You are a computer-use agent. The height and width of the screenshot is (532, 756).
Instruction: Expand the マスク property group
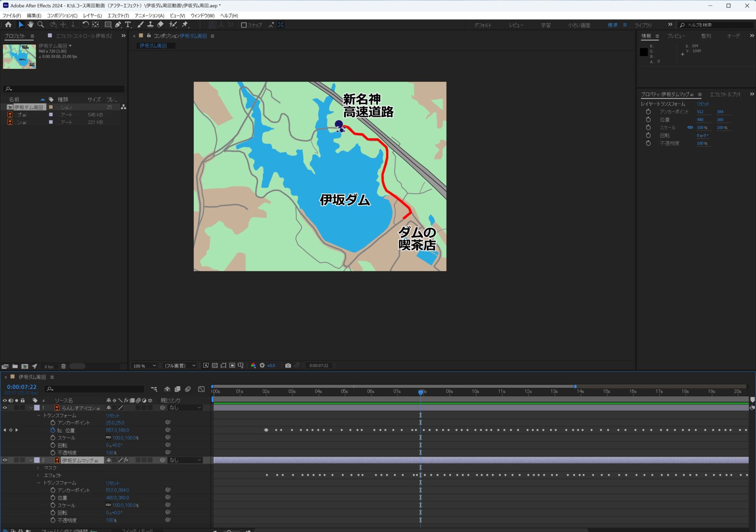tap(38, 468)
